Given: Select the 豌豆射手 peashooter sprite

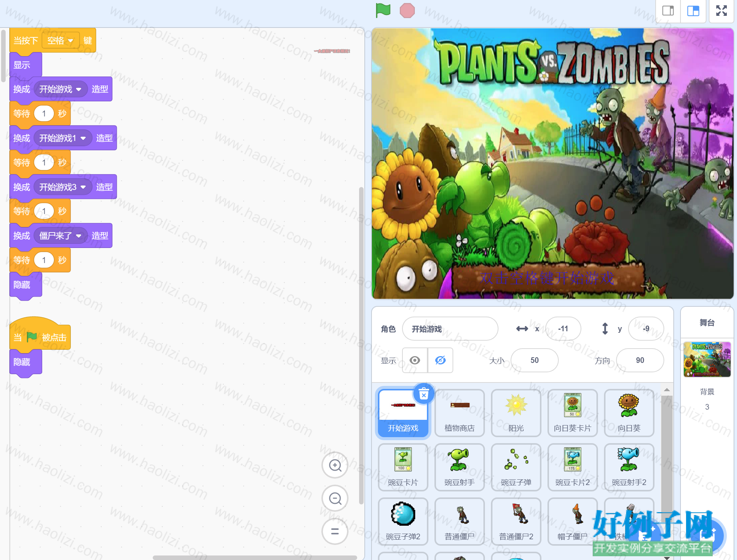Looking at the screenshot, I should pyautogui.click(x=460, y=468).
